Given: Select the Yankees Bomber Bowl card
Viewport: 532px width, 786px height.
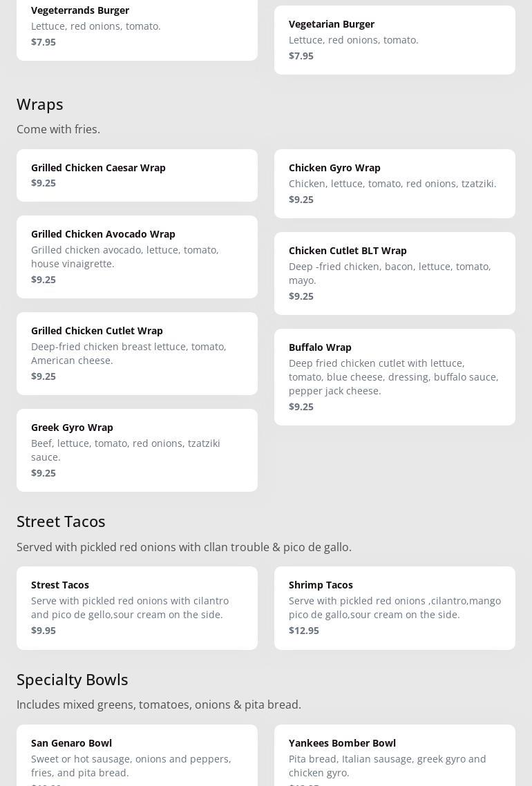Looking at the screenshot, I should (x=395, y=755).
